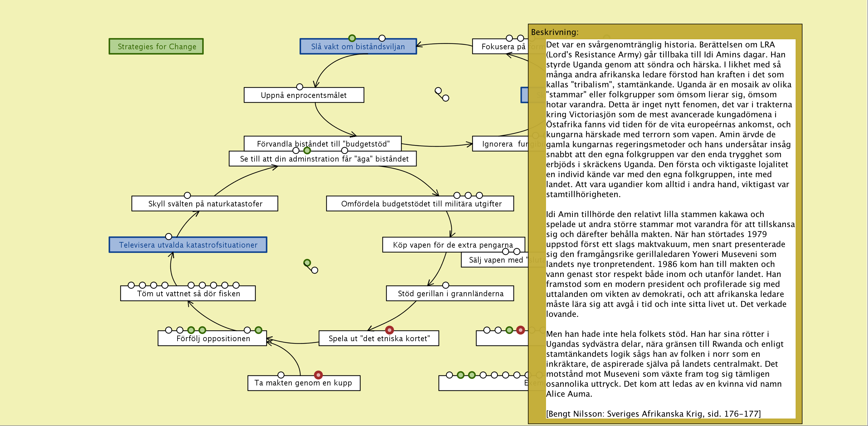Click green circle above Slå vakt om biståndsviljan
This screenshot has height=426, width=868.
[x=352, y=38]
